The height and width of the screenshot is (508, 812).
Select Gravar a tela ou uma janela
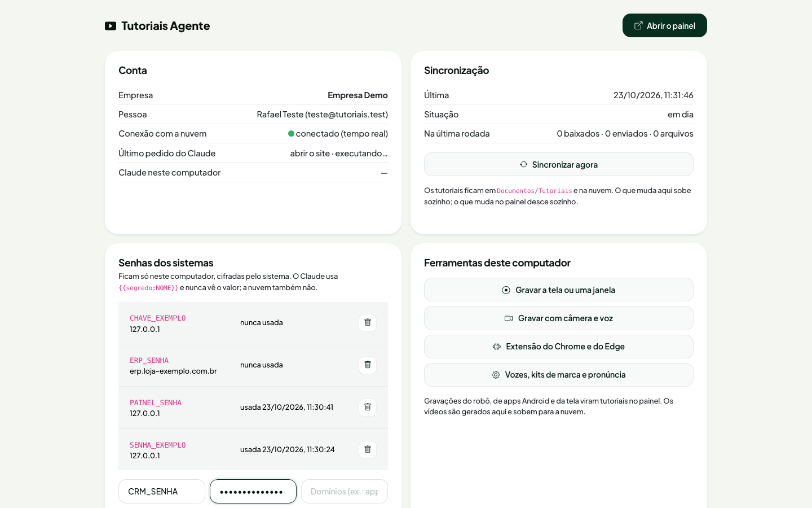coord(559,290)
